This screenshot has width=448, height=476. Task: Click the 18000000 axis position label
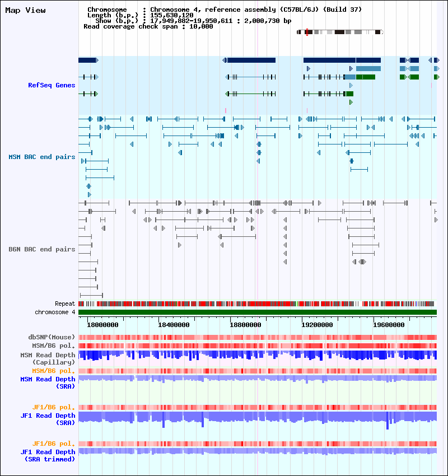click(x=102, y=325)
